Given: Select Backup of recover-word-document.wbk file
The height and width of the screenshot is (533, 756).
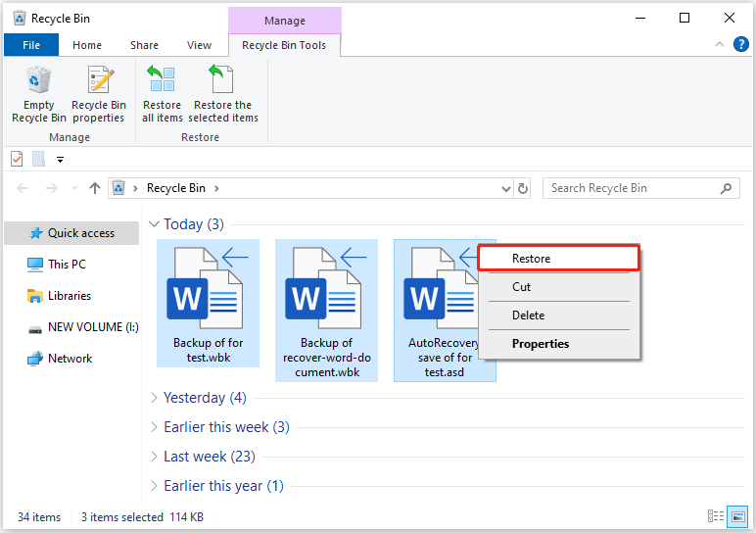Looking at the screenshot, I should coord(326,311).
